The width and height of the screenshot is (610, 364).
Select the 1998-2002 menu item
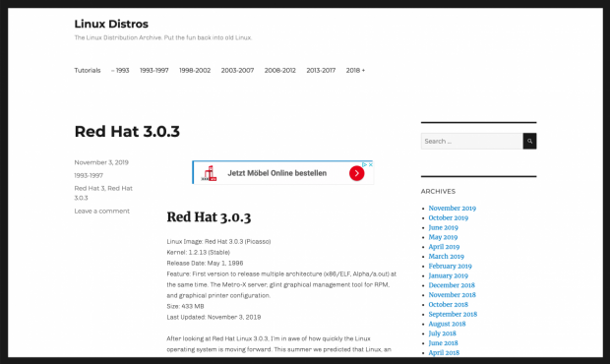click(195, 71)
